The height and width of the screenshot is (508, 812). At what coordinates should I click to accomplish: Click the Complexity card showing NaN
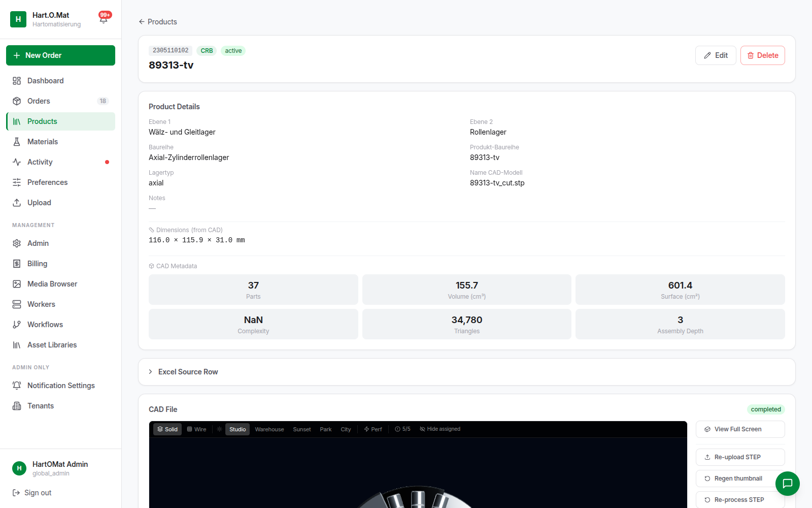[253, 324]
